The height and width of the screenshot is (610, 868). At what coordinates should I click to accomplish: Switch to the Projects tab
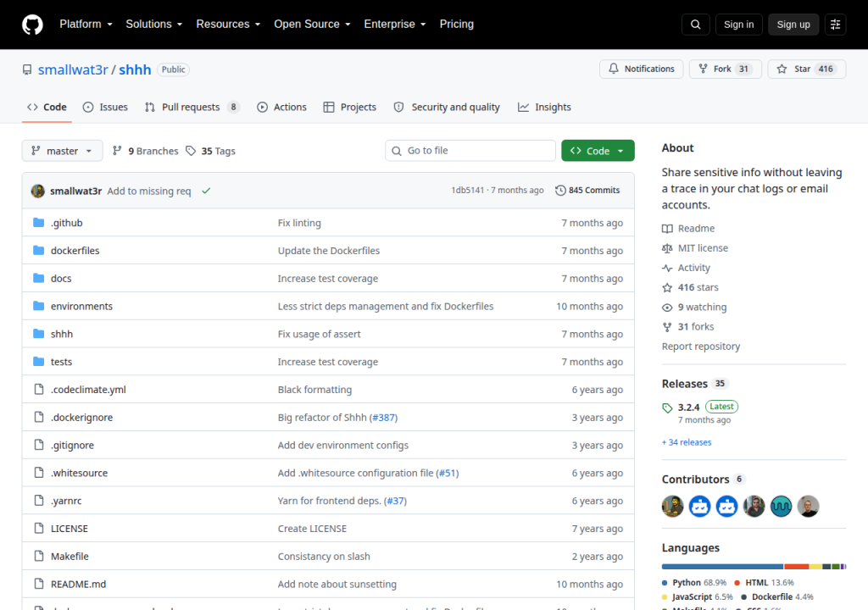(350, 107)
